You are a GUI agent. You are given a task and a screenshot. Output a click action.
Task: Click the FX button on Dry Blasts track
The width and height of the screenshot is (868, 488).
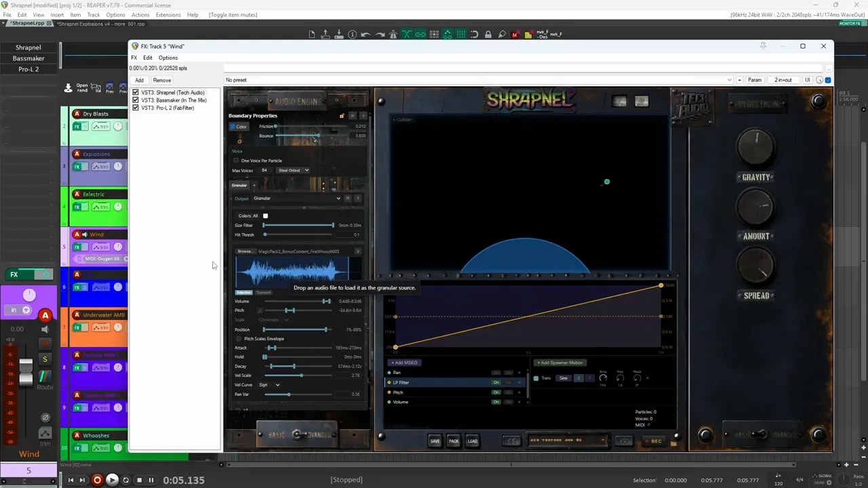click(77, 127)
